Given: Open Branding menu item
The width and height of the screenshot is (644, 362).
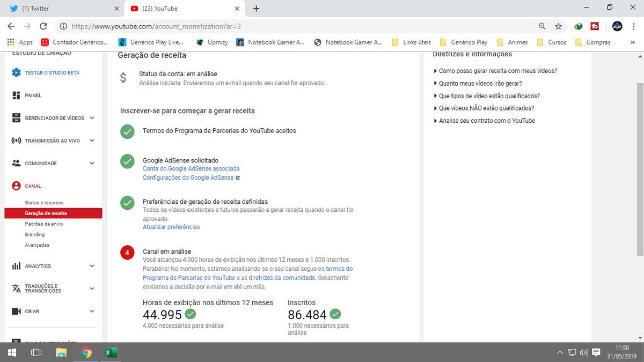Looking at the screenshot, I should tap(35, 234).
